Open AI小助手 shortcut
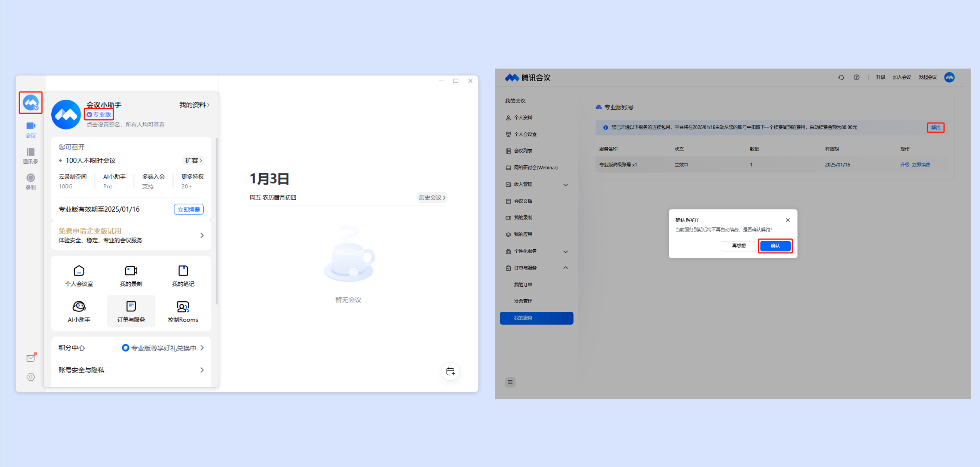The height and width of the screenshot is (467, 980). pyautogui.click(x=79, y=311)
